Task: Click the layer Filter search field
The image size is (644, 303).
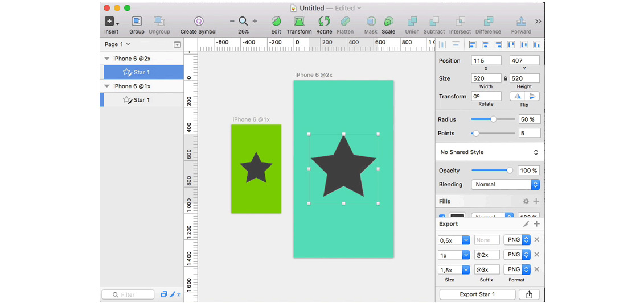Action: coord(129,294)
